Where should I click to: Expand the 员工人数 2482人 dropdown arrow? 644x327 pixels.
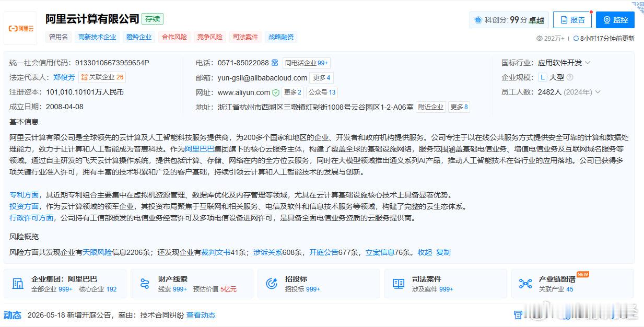598,92
